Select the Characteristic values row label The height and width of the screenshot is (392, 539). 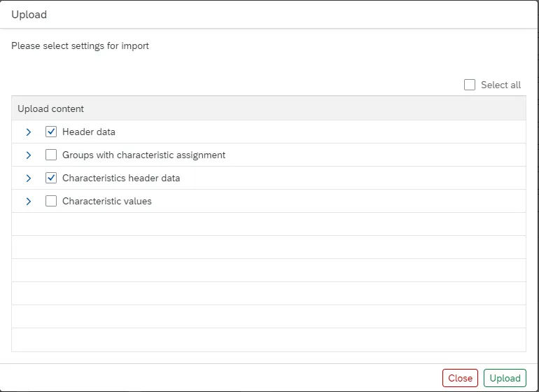[107, 201]
